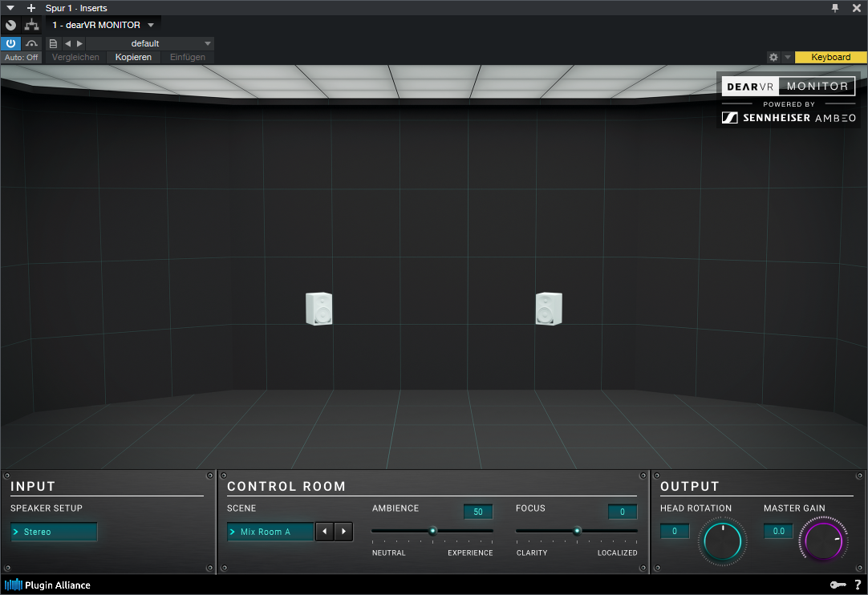Click the Kopieren button
The width and height of the screenshot is (868, 595).
click(x=133, y=58)
